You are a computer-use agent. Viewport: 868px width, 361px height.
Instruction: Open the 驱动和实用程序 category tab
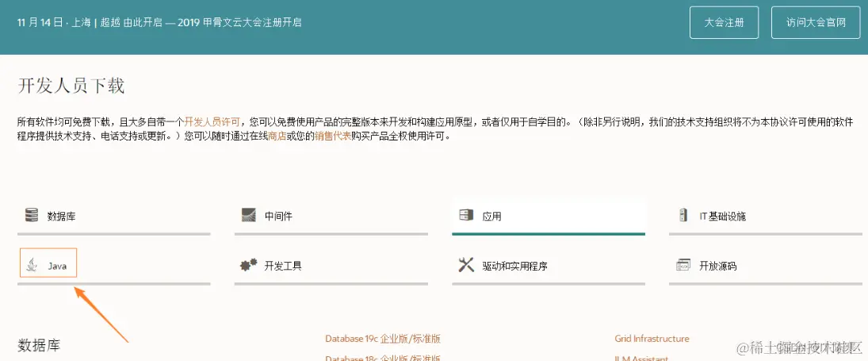549,267
